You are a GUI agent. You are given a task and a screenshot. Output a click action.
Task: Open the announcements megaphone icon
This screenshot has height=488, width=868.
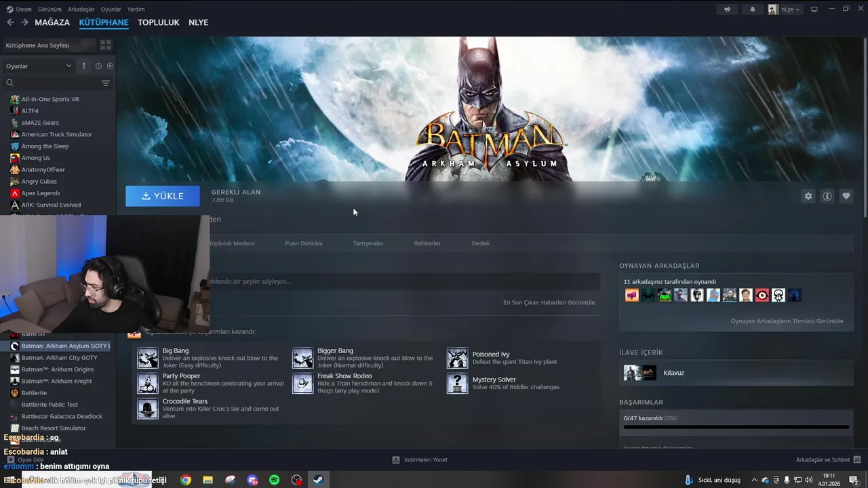pyautogui.click(x=728, y=9)
